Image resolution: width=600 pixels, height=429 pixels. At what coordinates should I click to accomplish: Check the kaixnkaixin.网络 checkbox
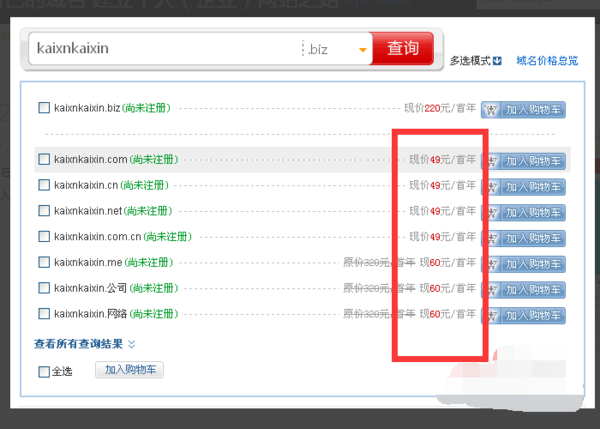pyautogui.click(x=44, y=314)
